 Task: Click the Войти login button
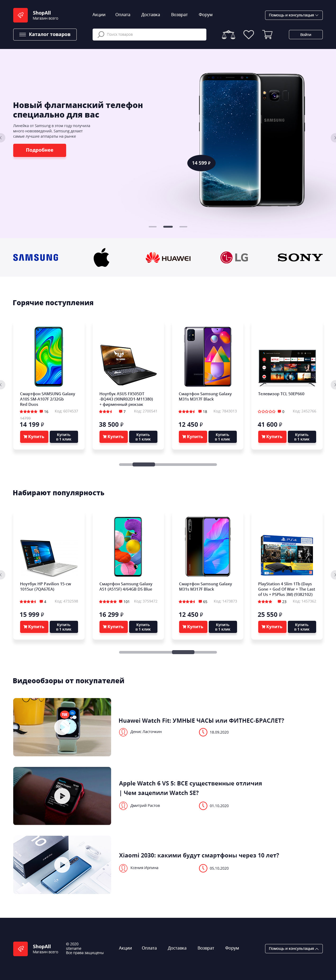tap(306, 35)
